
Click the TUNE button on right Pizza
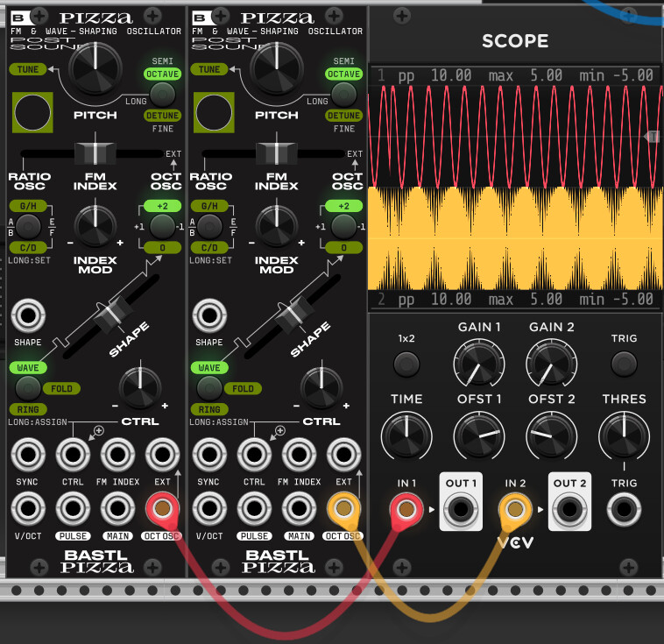pyautogui.click(x=209, y=69)
